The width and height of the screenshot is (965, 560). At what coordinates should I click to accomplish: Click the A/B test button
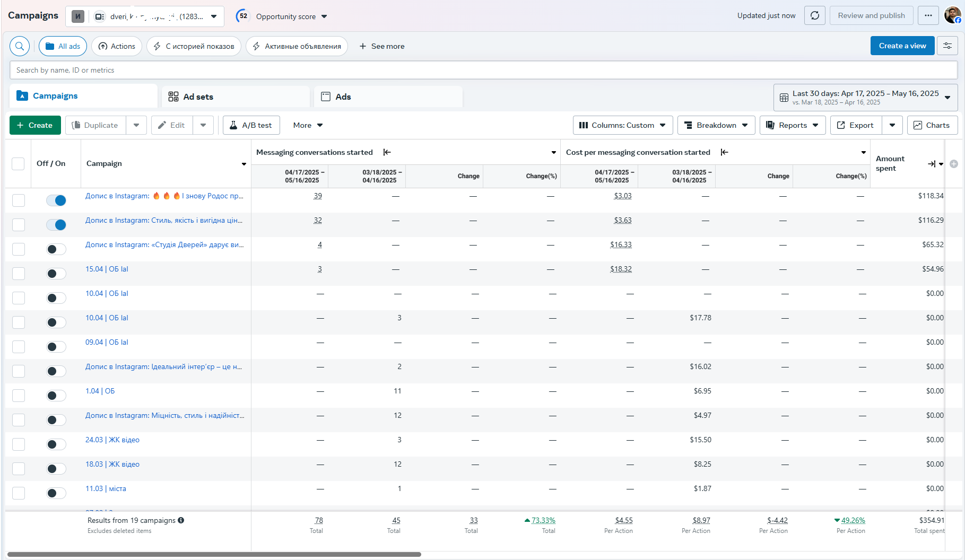(251, 125)
